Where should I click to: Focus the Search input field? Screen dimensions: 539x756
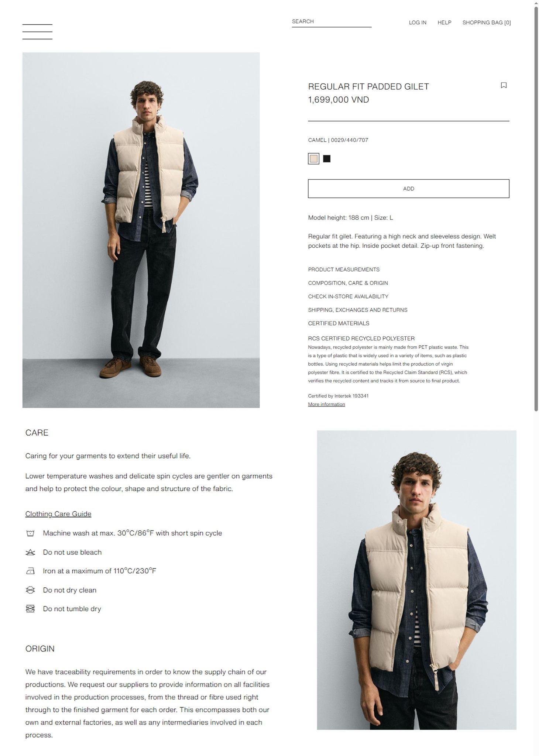click(x=332, y=22)
